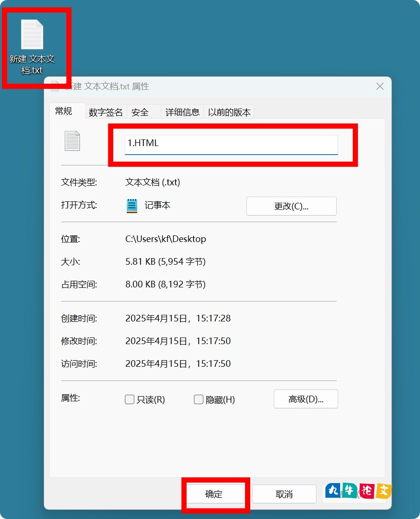Click the 记事本 notepad app icon
This screenshot has width=420, height=519.
pos(132,206)
